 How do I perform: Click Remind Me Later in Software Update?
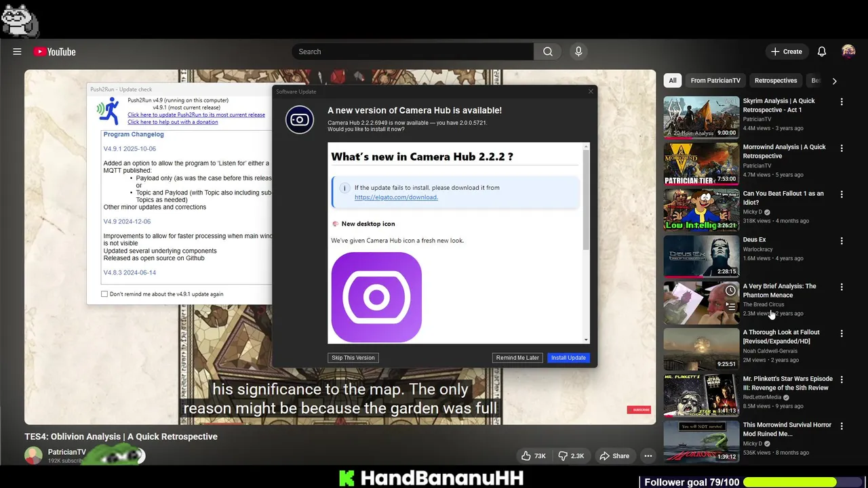(x=517, y=358)
